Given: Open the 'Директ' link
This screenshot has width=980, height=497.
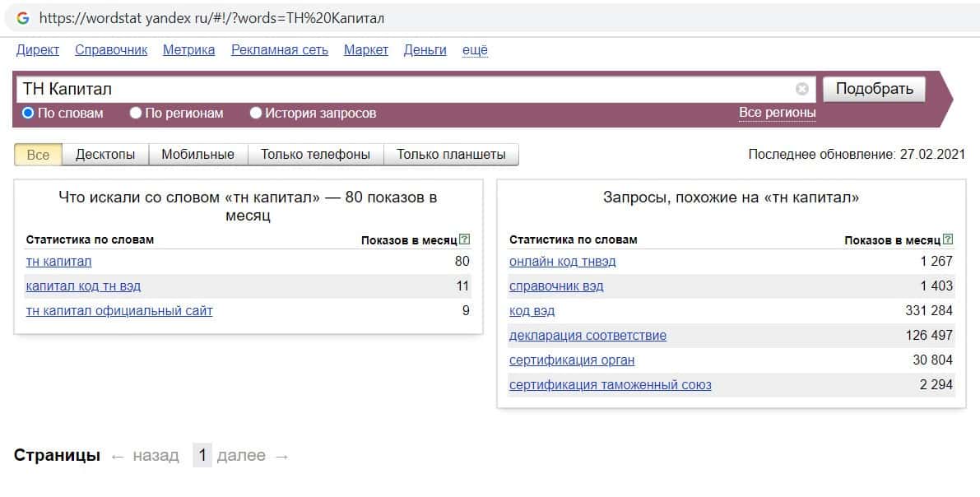Looking at the screenshot, I should pyautogui.click(x=38, y=50).
